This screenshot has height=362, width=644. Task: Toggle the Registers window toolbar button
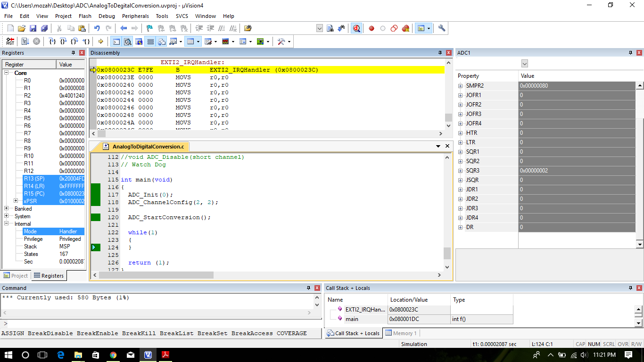click(x=150, y=41)
